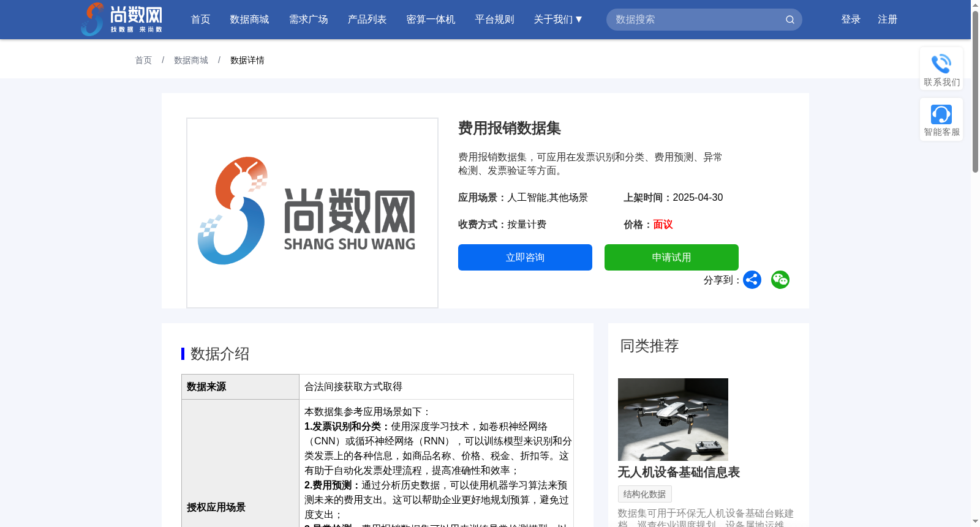Click the 结构化数据 tag
This screenshot has height=527, width=980.
coord(645,494)
